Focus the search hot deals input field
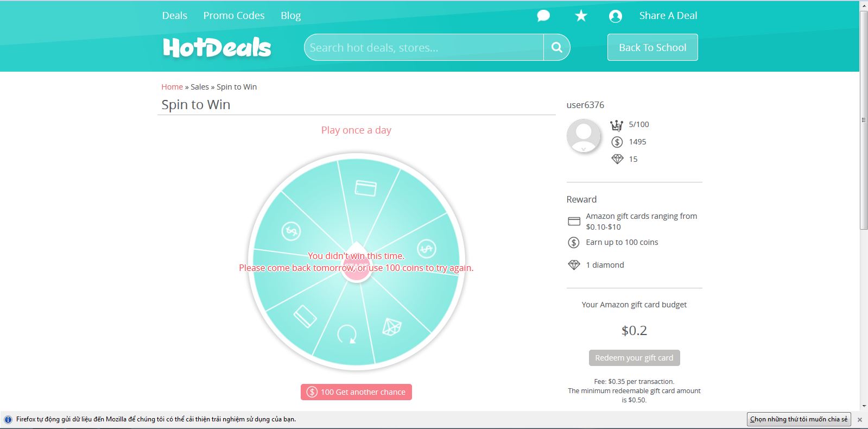Screen dimensions: 868x429 [x=423, y=47]
